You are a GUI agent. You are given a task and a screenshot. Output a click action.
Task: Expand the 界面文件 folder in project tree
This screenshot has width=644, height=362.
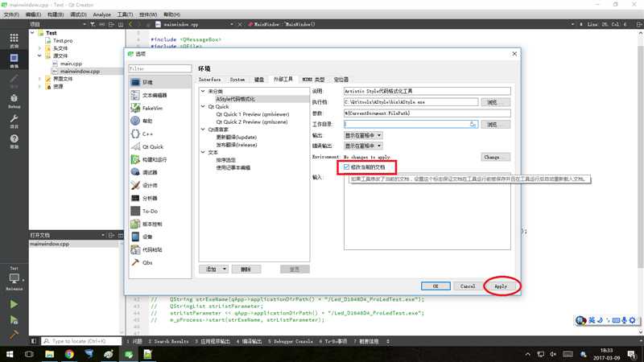(39, 79)
